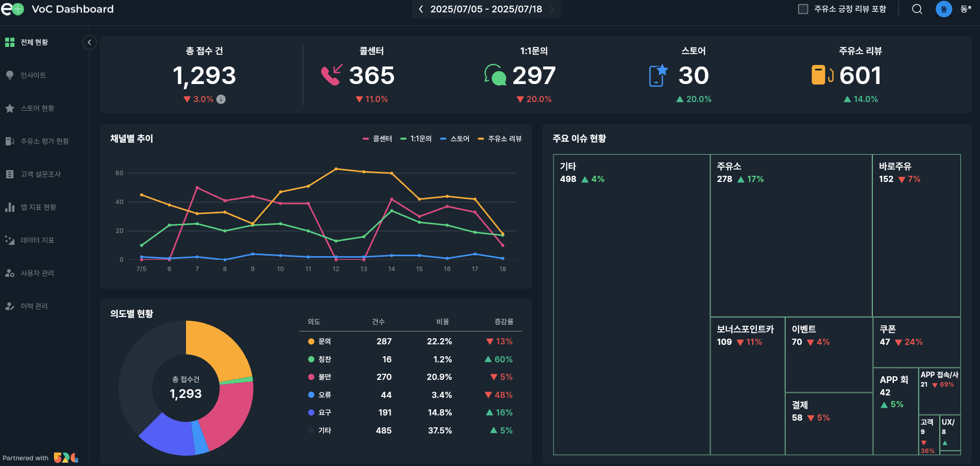980x466 pixels.
Task: Click the orange 문의 color dot in table
Action: (x=311, y=341)
